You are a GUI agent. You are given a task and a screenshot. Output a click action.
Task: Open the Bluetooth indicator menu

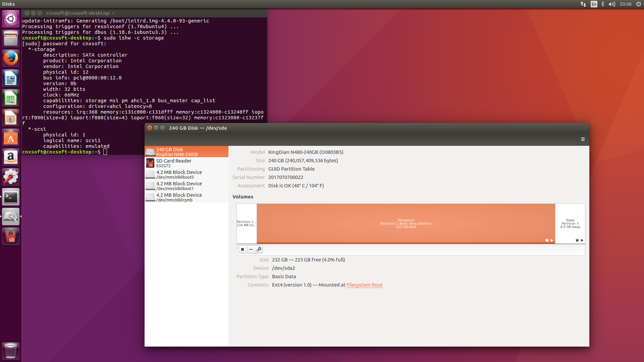point(603,4)
